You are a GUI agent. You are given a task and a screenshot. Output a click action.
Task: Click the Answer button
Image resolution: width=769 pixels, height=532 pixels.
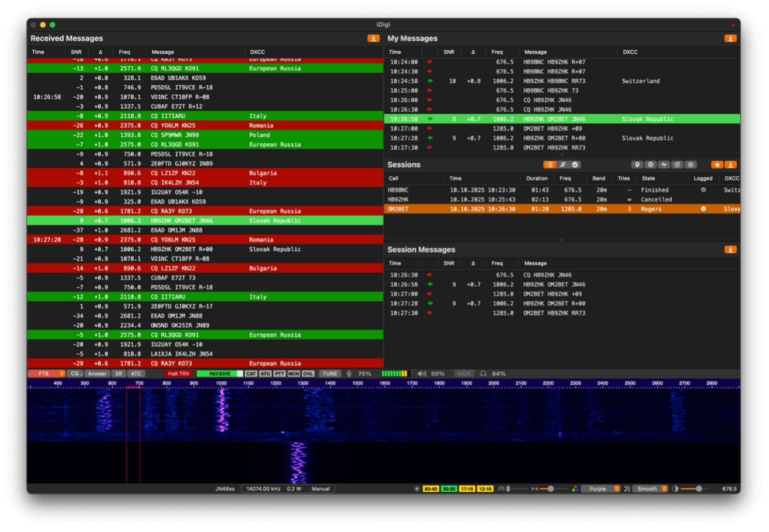(97, 373)
